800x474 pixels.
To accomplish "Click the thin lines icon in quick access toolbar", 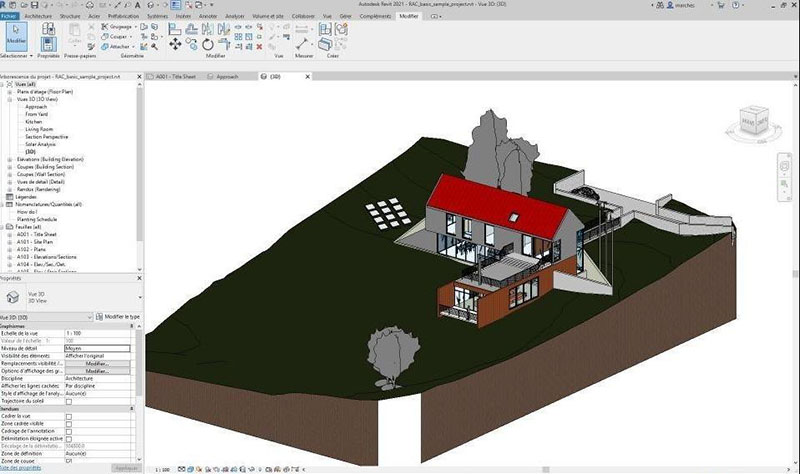I will click(176, 5).
